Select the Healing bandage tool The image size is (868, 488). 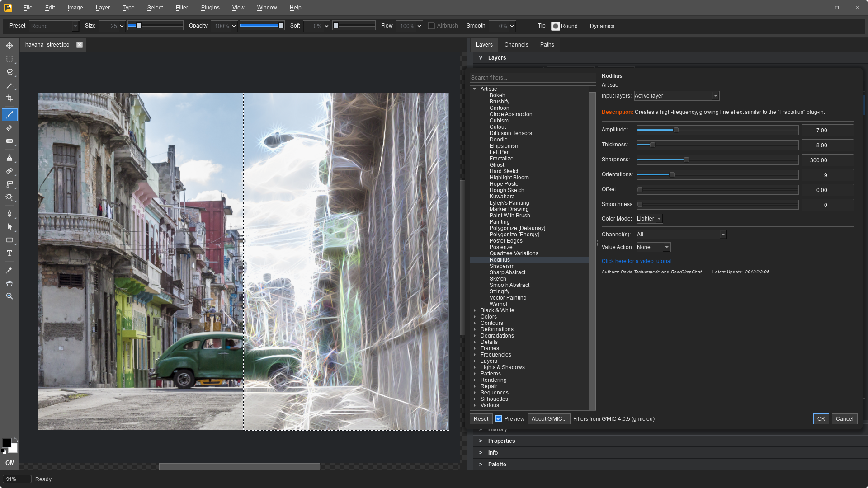click(9, 171)
